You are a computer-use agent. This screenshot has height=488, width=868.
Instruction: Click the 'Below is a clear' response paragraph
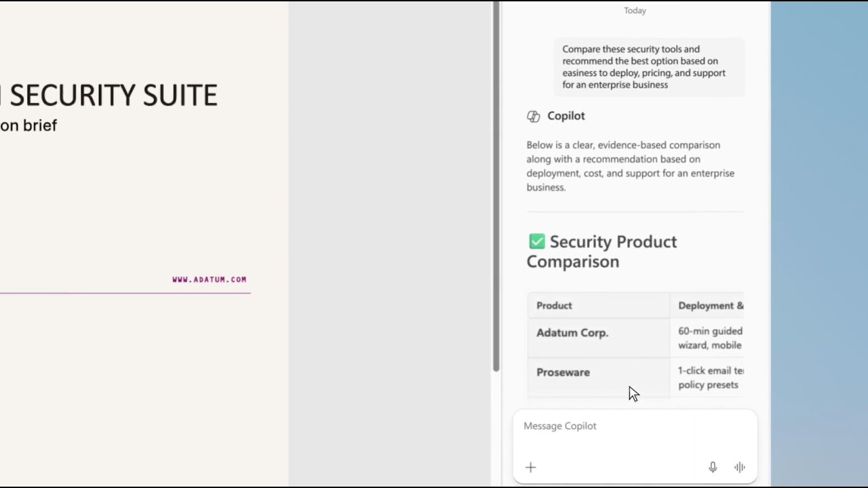point(631,166)
